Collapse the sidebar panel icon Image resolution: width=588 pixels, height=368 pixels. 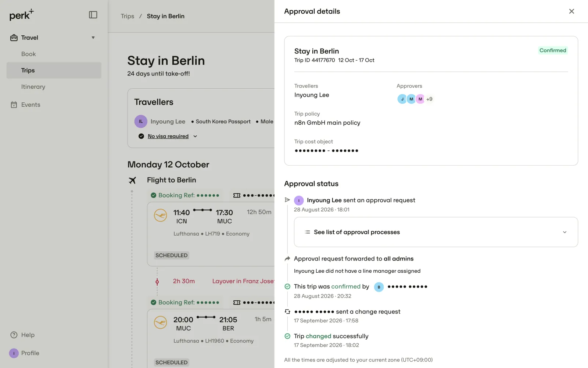93,15
